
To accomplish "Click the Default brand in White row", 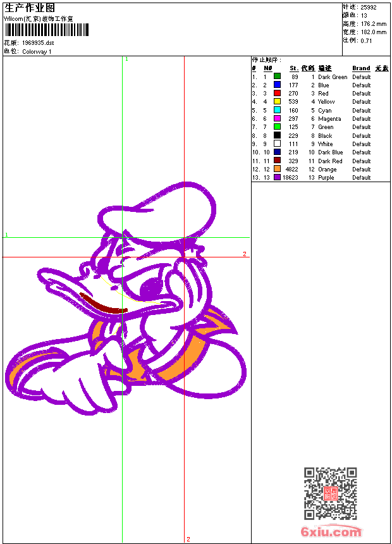I will pyautogui.click(x=361, y=144).
